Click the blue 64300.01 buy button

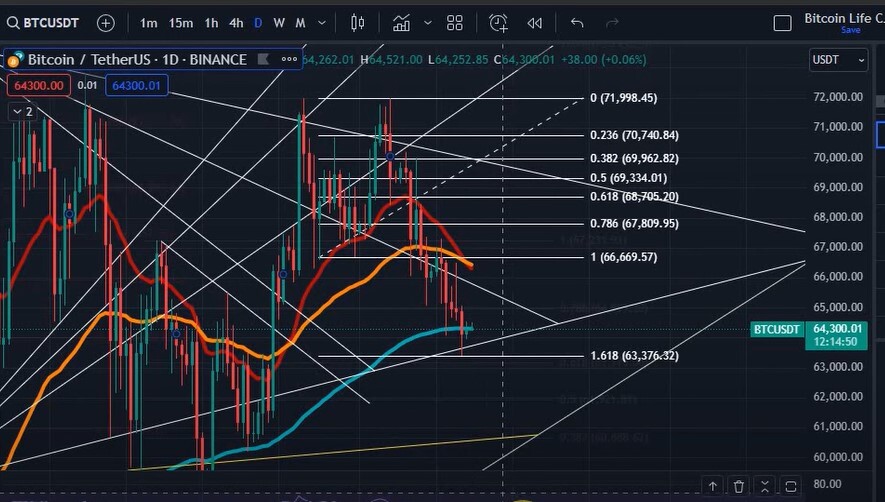pos(137,85)
